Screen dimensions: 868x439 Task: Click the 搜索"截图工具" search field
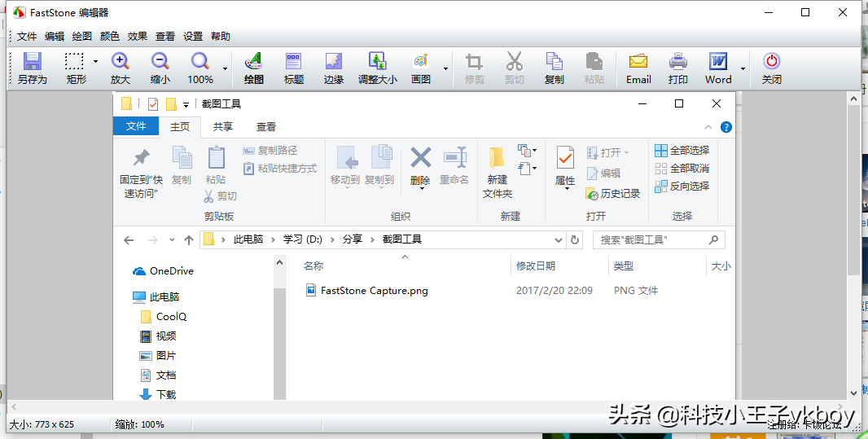(659, 239)
